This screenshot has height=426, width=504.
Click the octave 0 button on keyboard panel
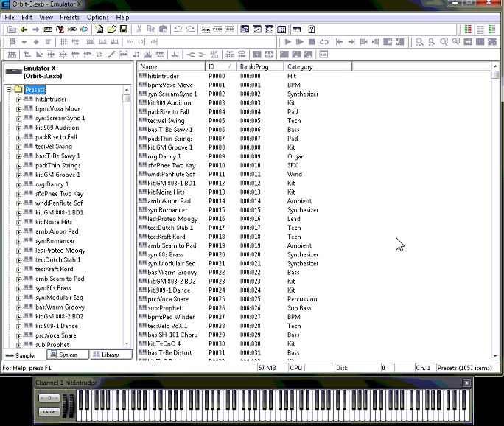click(49, 398)
